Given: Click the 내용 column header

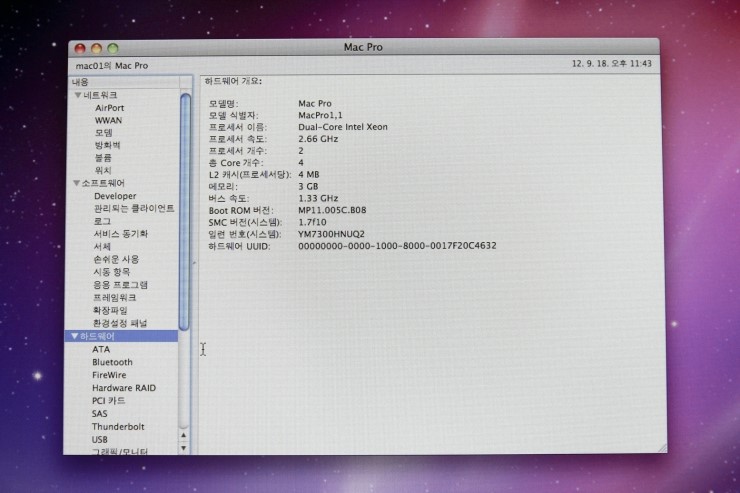Looking at the screenshot, I should click(x=80, y=81).
